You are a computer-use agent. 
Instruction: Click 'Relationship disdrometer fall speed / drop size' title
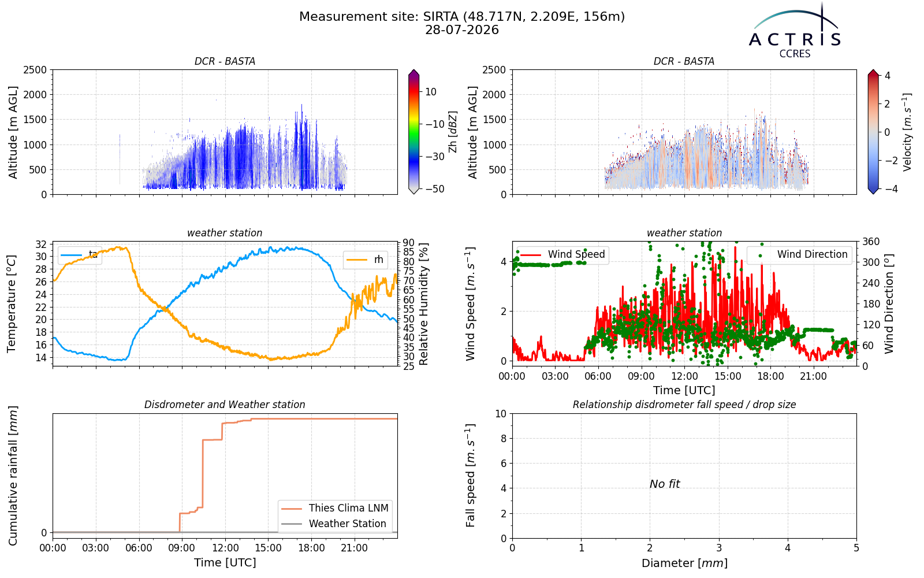coord(684,405)
